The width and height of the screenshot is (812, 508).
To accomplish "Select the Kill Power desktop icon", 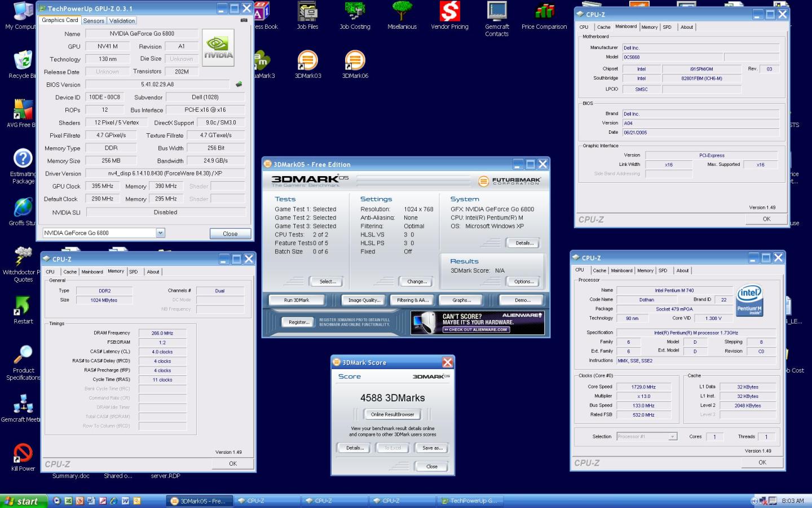I will tap(23, 453).
